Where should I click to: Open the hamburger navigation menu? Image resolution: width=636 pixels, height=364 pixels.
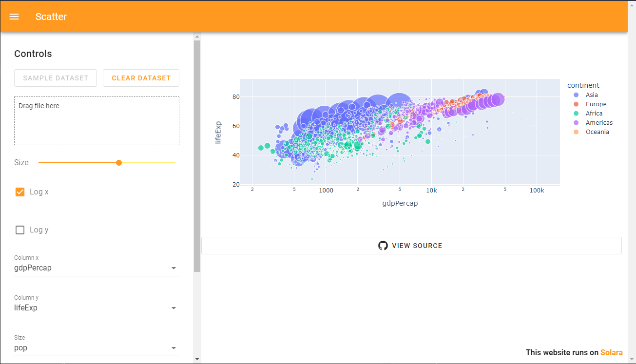[x=14, y=17]
